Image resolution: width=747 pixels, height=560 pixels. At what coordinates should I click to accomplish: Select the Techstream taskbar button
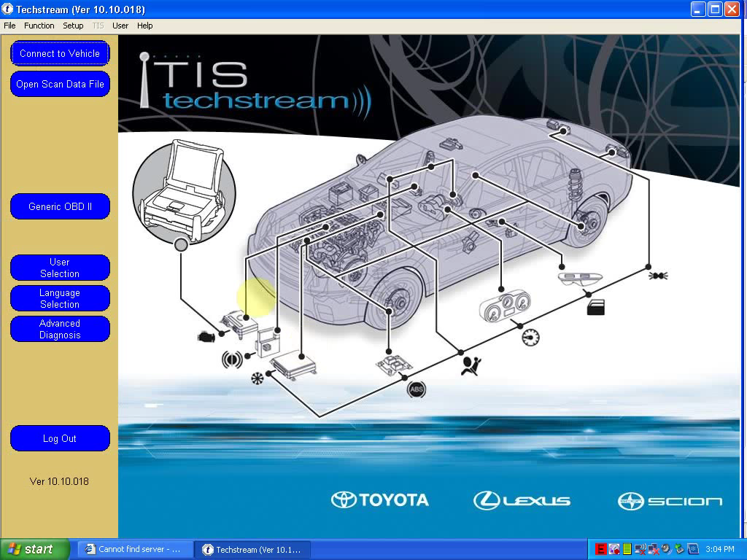point(254,550)
